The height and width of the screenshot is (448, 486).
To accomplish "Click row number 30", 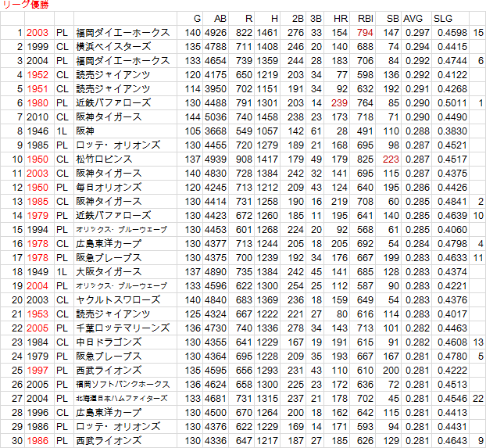I will (17, 441).
